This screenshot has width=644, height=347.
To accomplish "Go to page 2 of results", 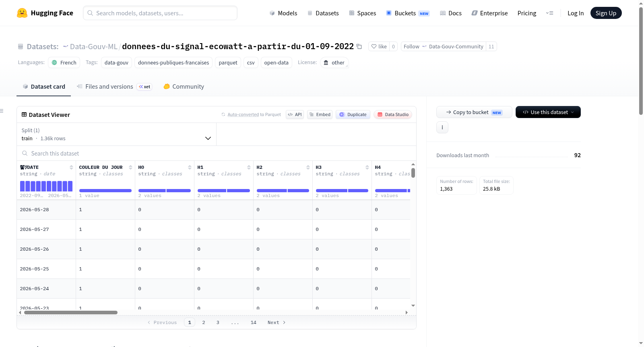I will [x=204, y=322].
